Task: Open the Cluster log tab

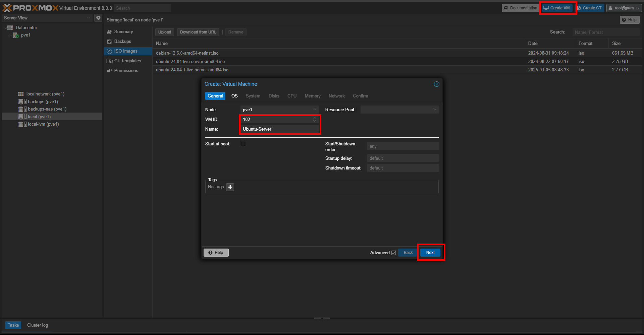Action: click(38, 325)
